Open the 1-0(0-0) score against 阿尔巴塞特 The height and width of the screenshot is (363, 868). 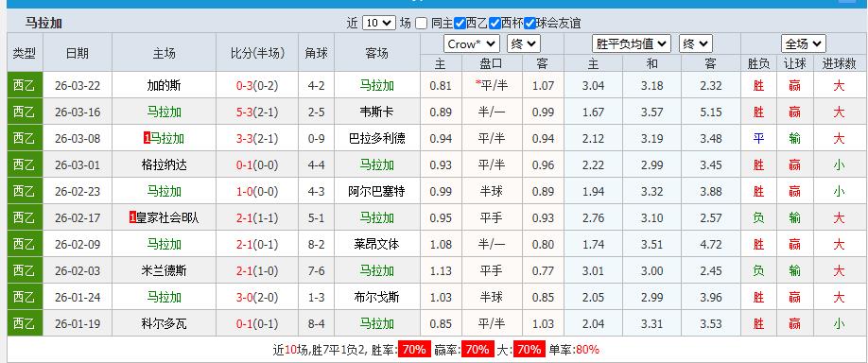click(x=257, y=192)
